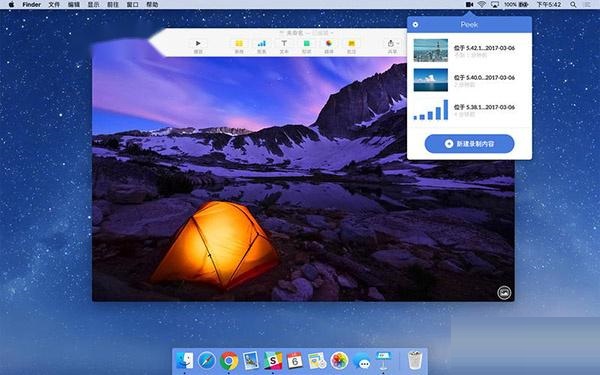Open the Apple menu
Viewport: 600px width, 375px height.
(x=11, y=5)
